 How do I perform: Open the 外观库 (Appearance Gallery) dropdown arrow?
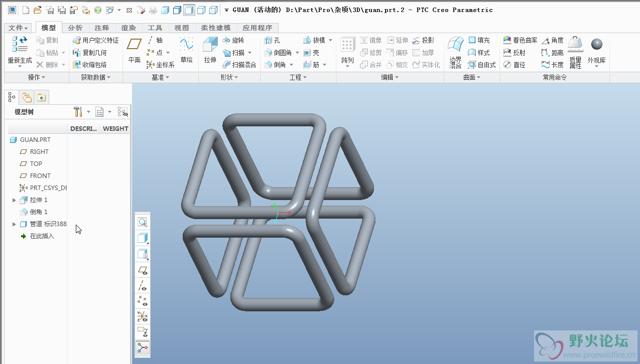596,66
